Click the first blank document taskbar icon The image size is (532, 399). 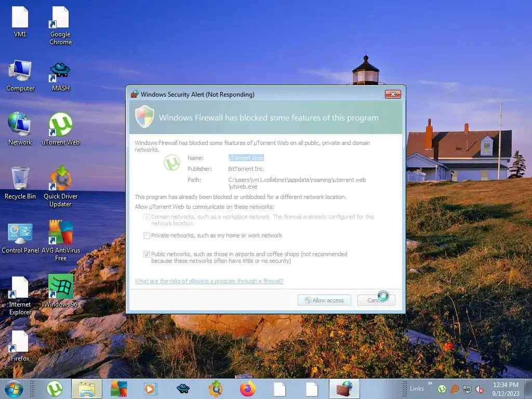coord(280,389)
